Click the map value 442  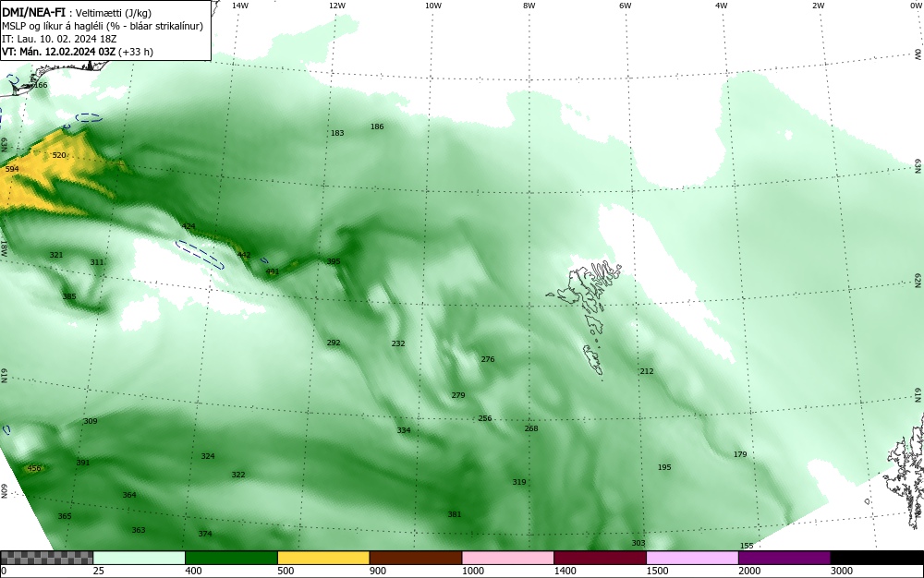(x=244, y=255)
